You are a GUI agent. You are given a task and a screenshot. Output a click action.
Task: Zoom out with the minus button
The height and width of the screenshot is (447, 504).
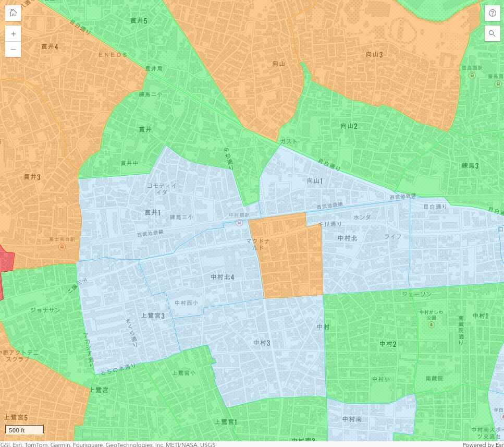(x=13, y=50)
